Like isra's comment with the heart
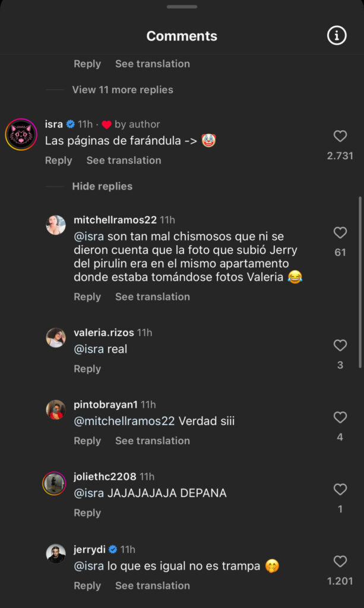 coord(340,137)
